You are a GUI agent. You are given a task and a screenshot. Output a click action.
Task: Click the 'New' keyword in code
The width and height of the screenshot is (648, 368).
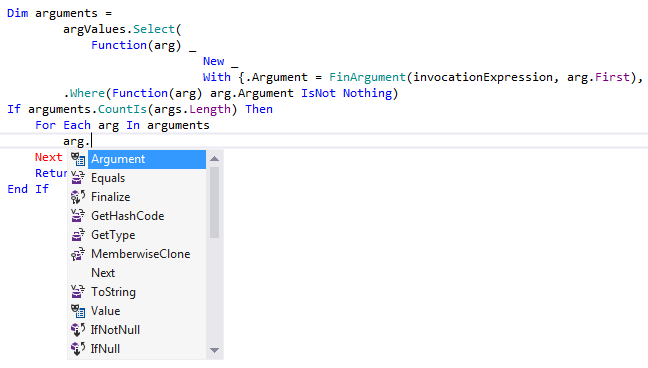(213, 61)
